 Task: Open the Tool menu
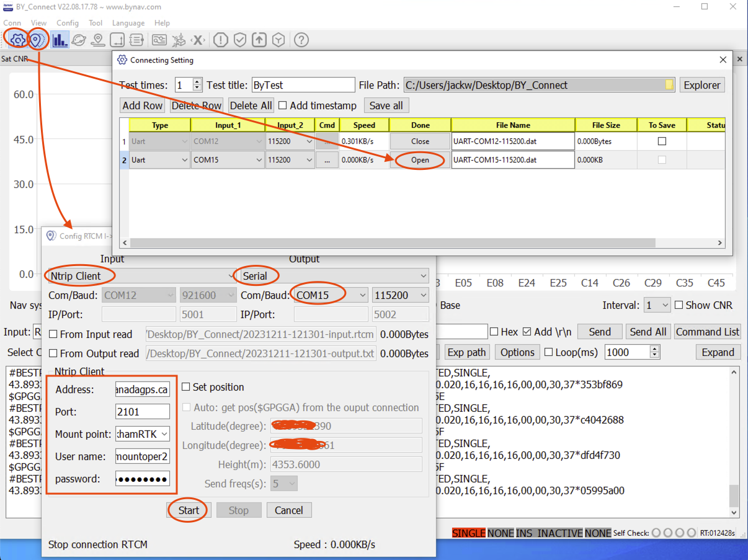[x=95, y=23]
